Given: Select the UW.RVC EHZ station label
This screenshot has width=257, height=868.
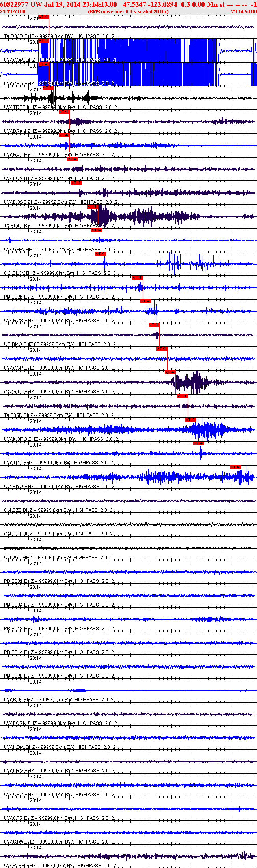Looking at the screenshot, I should pyautogui.click(x=19, y=155).
